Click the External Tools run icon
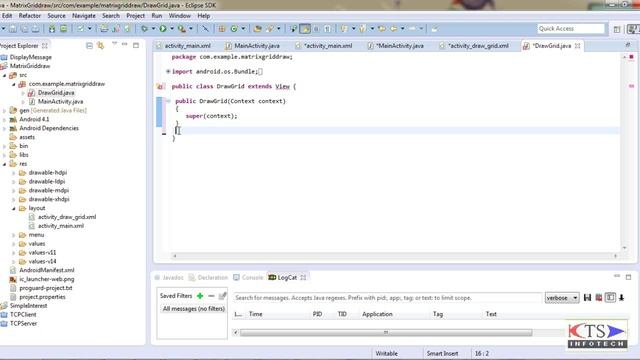 pyautogui.click(x=182, y=29)
